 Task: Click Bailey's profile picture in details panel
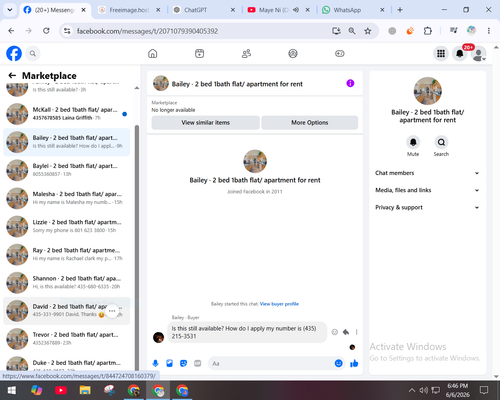click(428, 91)
